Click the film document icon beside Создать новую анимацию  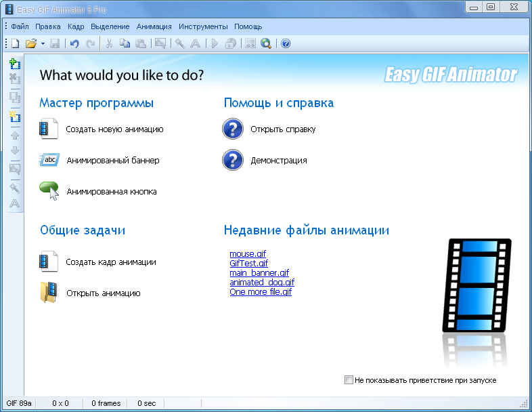click(x=49, y=129)
